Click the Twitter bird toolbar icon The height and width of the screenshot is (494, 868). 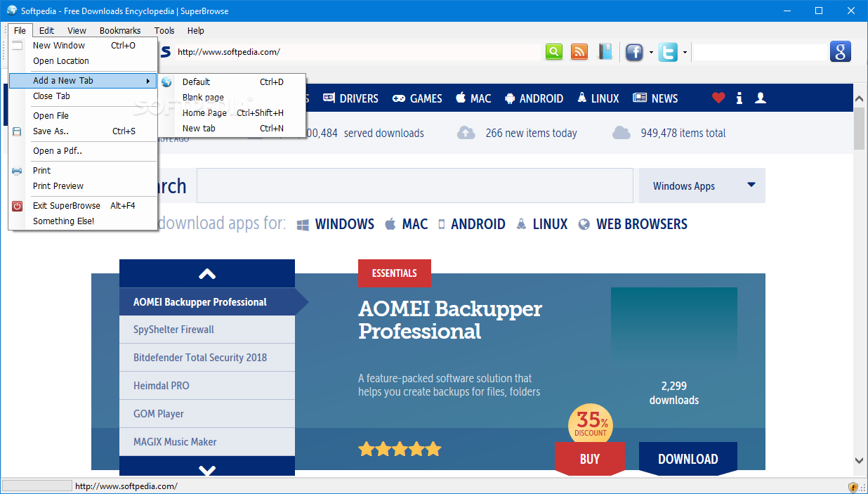click(668, 52)
